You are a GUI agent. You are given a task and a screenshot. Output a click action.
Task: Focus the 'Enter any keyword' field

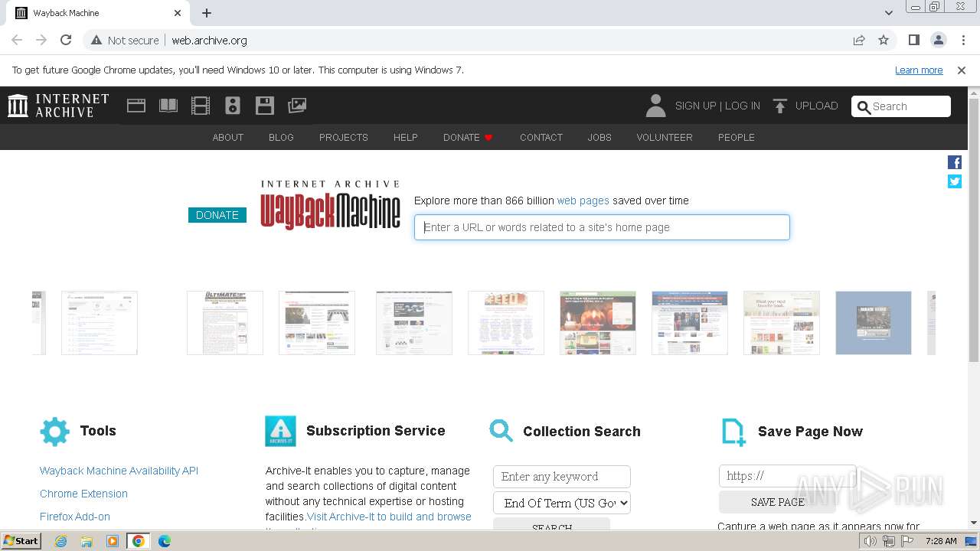pyautogui.click(x=562, y=476)
